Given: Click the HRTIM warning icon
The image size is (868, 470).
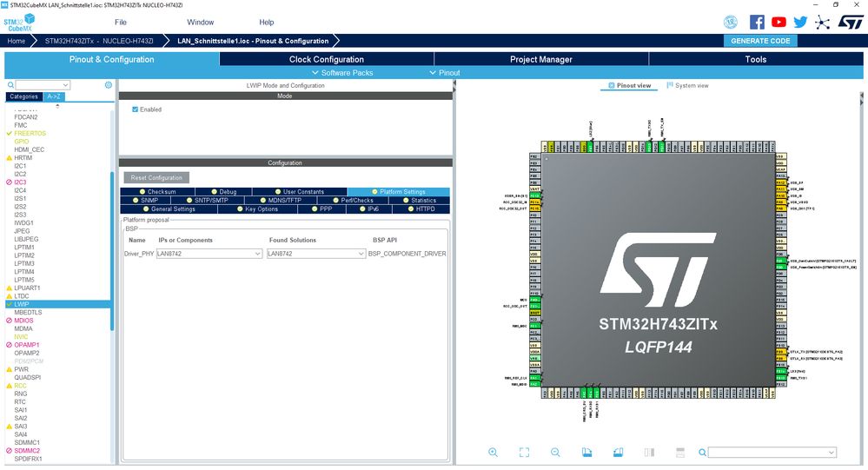Looking at the screenshot, I should 9,158.
